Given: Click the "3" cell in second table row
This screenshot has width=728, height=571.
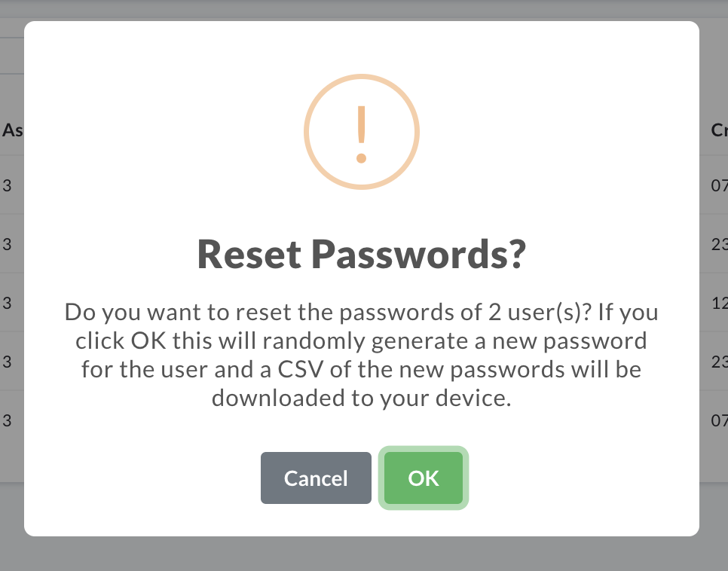Looking at the screenshot, I should tap(7, 244).
